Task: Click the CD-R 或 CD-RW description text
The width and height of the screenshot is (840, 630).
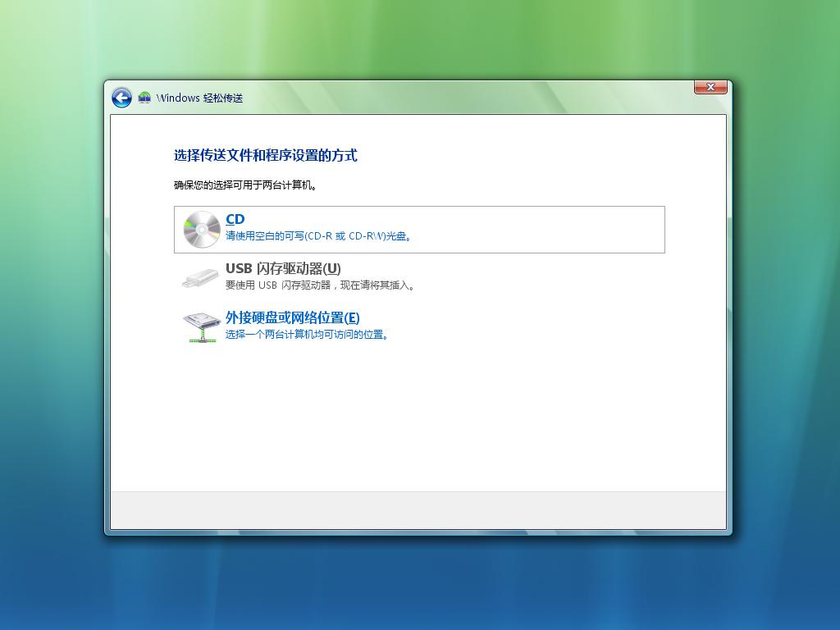Action: click(x=319, y=236)
